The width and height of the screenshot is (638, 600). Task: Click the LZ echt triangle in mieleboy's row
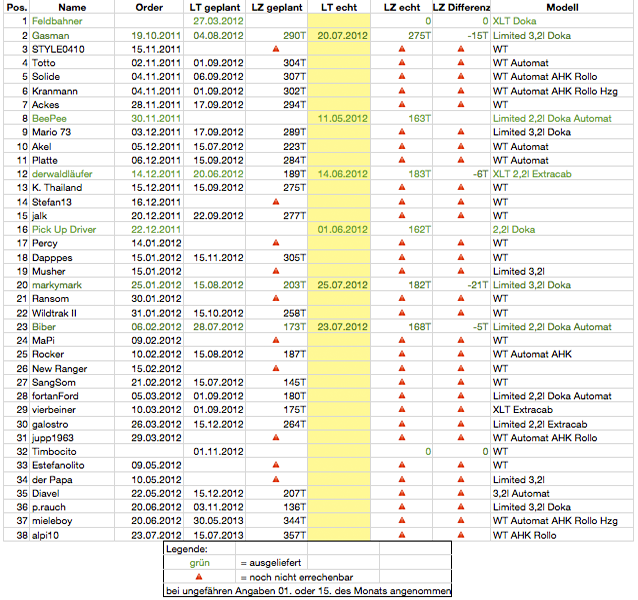click(402, 520)
